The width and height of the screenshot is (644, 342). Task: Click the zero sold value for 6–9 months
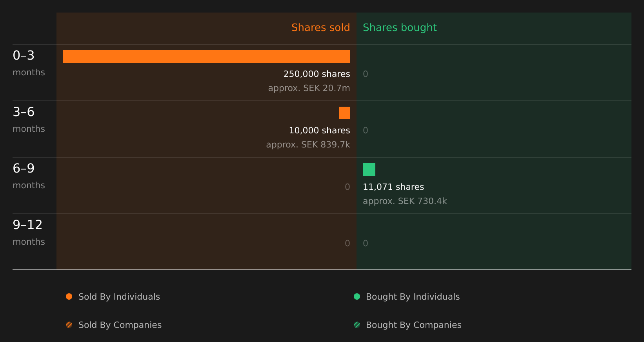pos(347,187)
